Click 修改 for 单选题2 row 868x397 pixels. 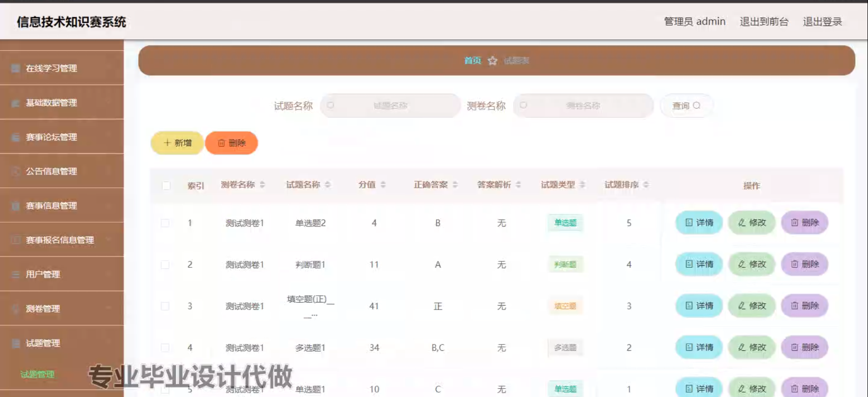(752, 223)
